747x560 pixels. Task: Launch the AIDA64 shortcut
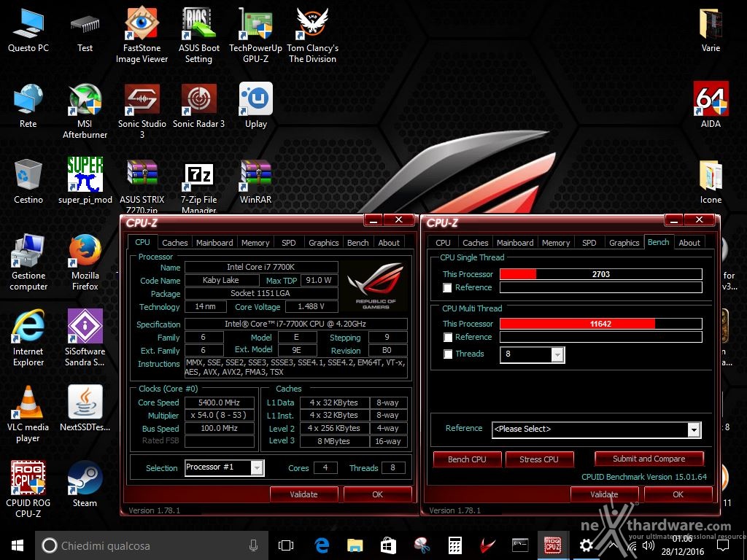pyautogui.click(x=711, y=105)
